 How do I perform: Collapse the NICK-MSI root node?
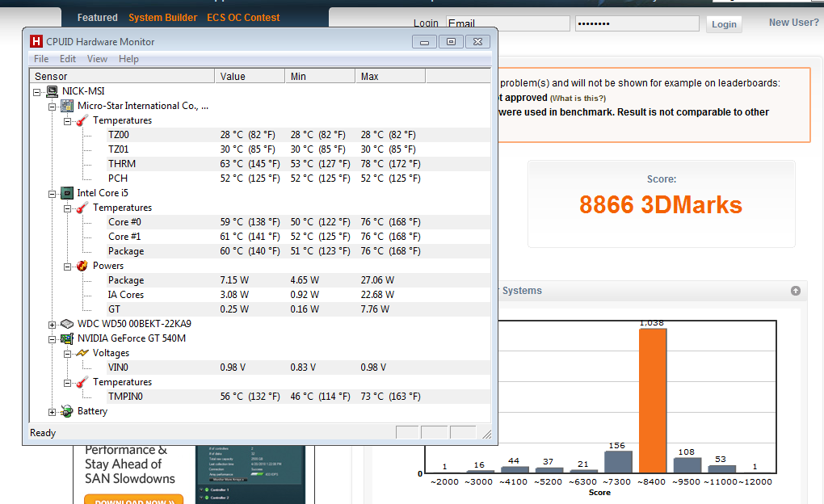point(37,92)
